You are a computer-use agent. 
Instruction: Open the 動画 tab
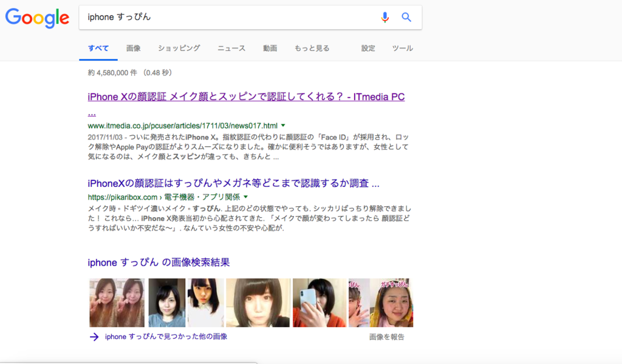tap(270, 49)
